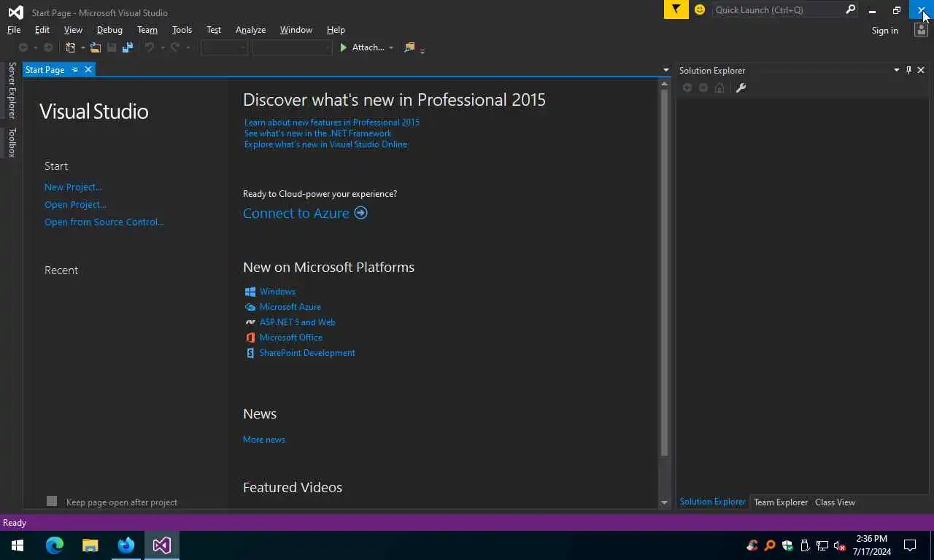Open the account avatar icon beside Sign in
Screen dimensions: 934x560
[921, 30]
